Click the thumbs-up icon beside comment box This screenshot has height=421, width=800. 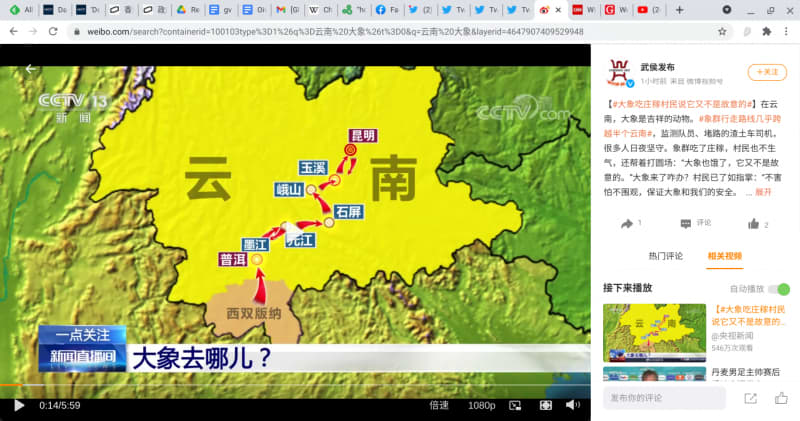pos(781,398)
